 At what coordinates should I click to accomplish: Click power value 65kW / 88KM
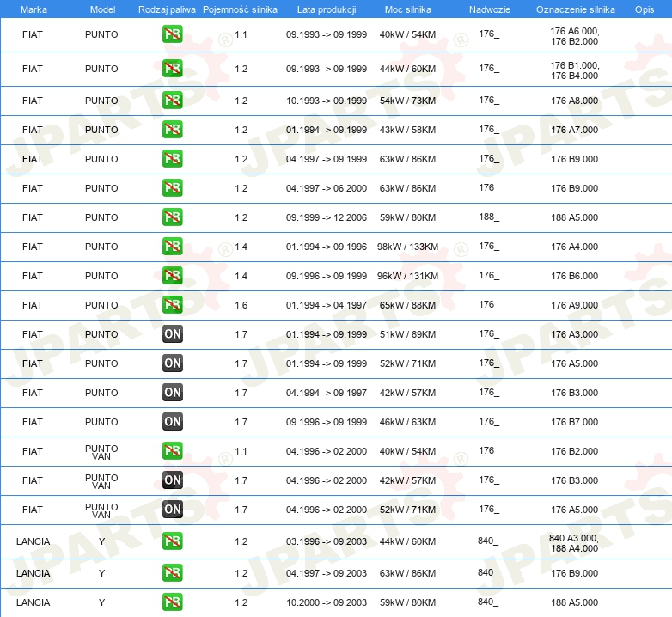pos(407,305)
